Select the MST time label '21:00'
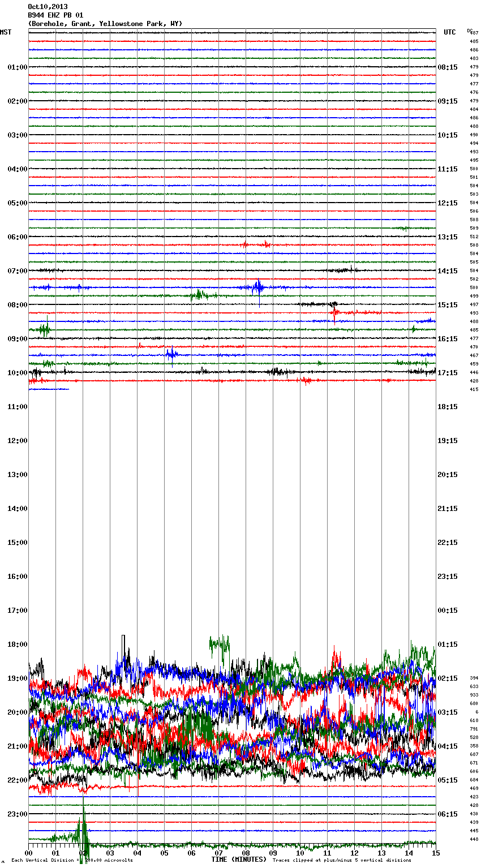This screenshot has height=868, width=481. (x=18, y=746)
